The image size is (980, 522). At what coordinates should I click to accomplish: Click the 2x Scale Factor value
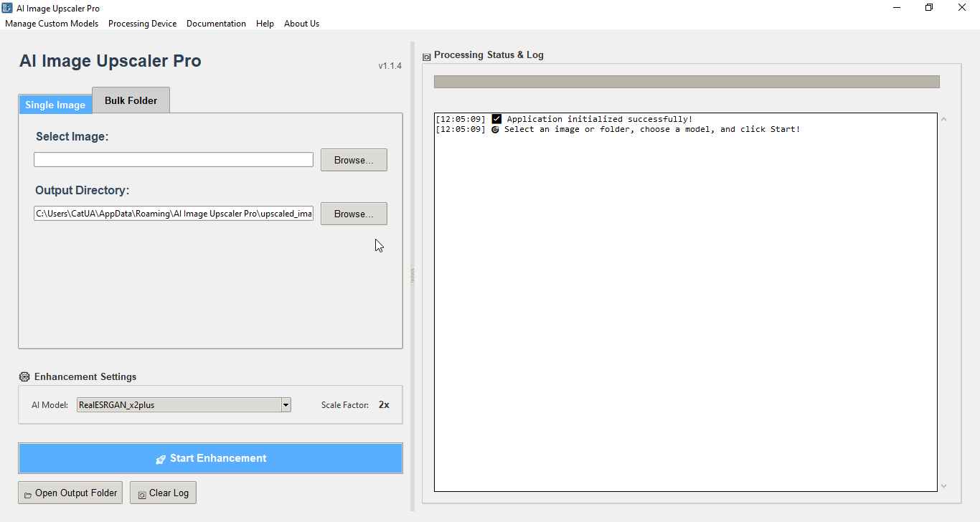(x=384, y=405)
